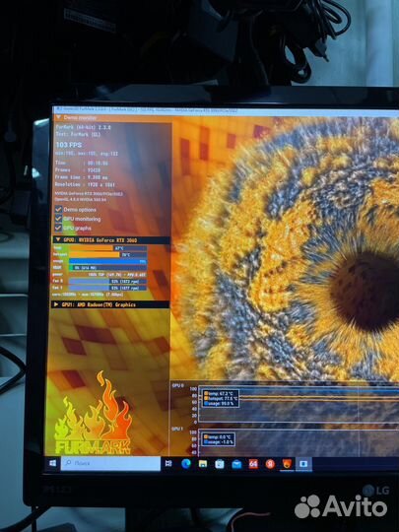
Task: Click the Fan 0 speed bar
Action: 108,281
